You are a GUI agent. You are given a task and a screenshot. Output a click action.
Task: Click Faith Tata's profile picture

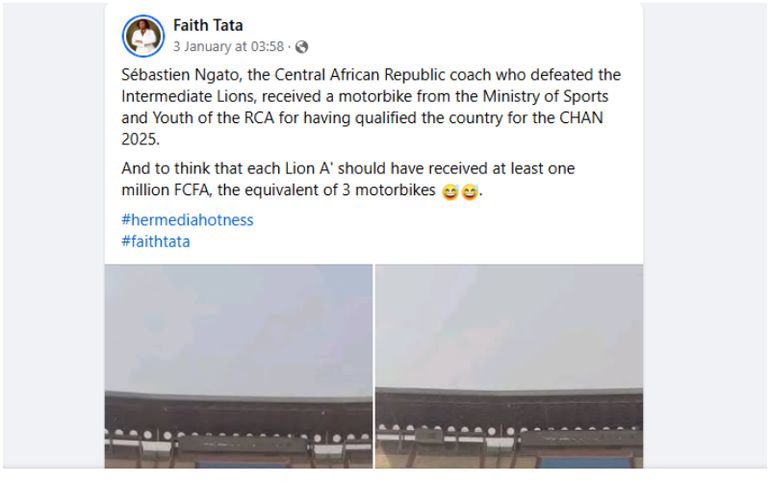click(143, 36)
